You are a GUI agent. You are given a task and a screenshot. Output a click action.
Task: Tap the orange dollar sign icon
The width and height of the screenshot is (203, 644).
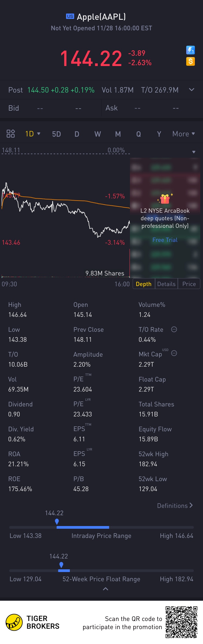point(191,61)
